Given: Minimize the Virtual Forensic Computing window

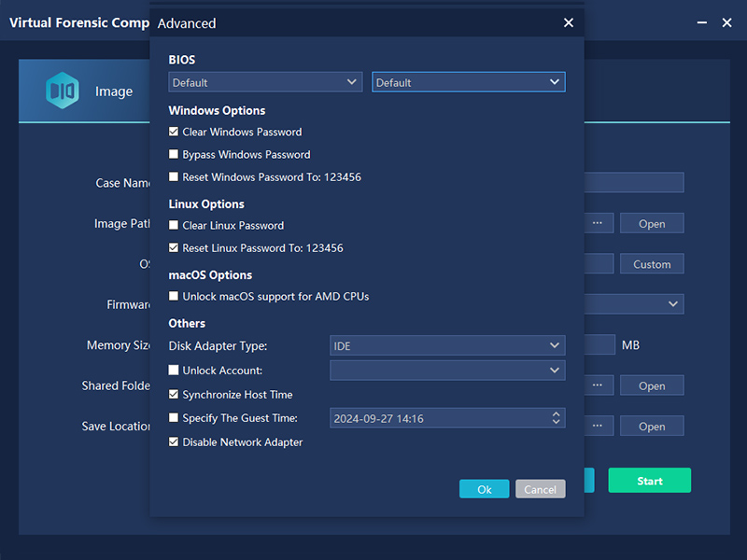Looking at the screenshot, I should pyautogui.click(x=702, y=22).
